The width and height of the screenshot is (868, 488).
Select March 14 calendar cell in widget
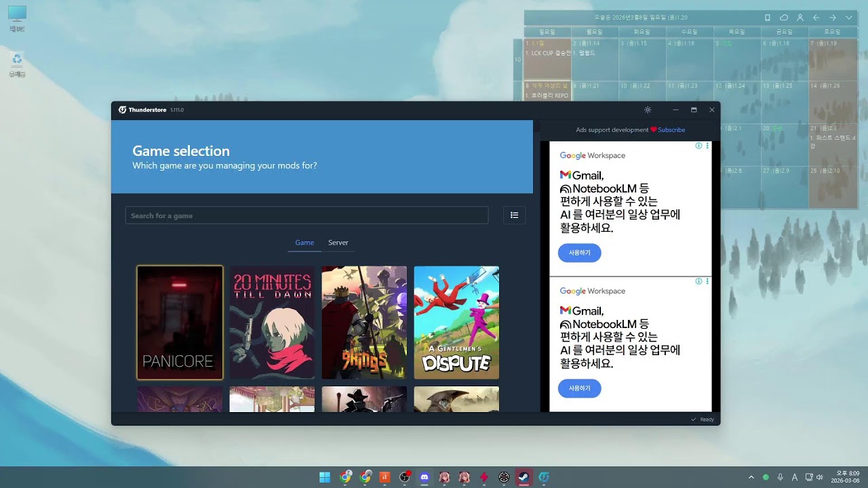832,102
